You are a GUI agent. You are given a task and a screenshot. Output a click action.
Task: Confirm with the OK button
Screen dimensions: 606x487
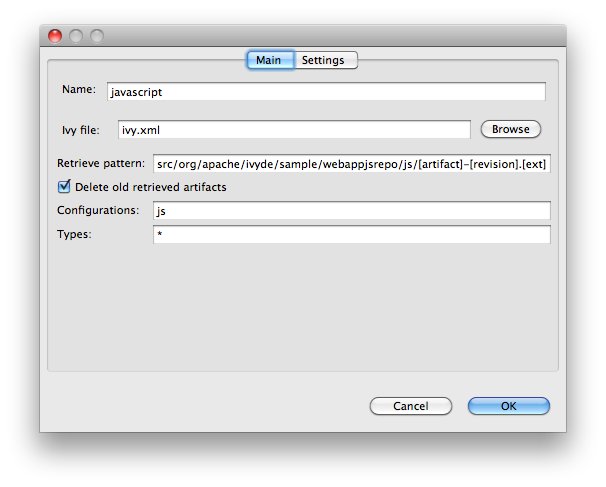508,406
